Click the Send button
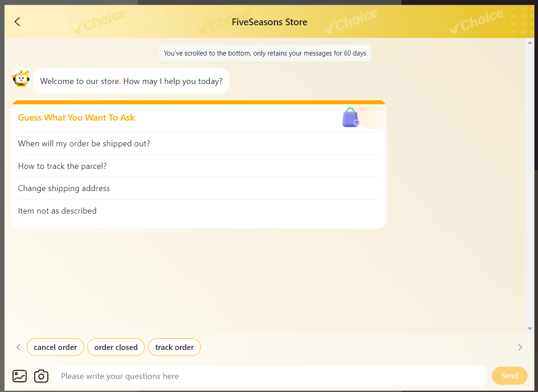Viewport: 538px width, 392px height. click(510, 376)
